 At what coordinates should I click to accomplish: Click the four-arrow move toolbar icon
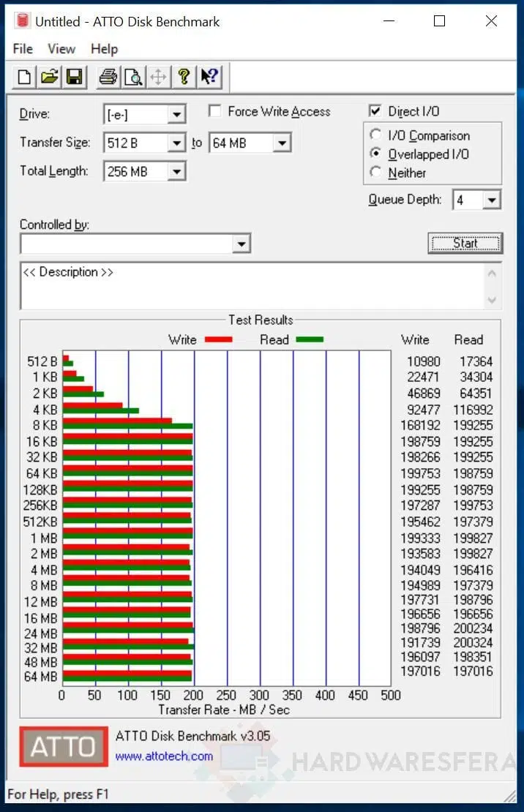pos(158,77)
